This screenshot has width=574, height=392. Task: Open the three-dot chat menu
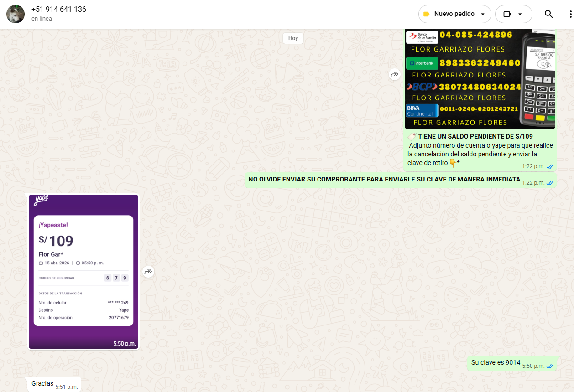click(570, 14)
